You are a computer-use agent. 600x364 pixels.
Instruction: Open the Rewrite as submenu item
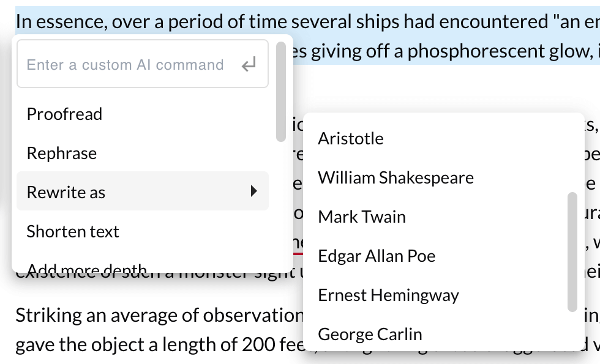tap(66, 192)
